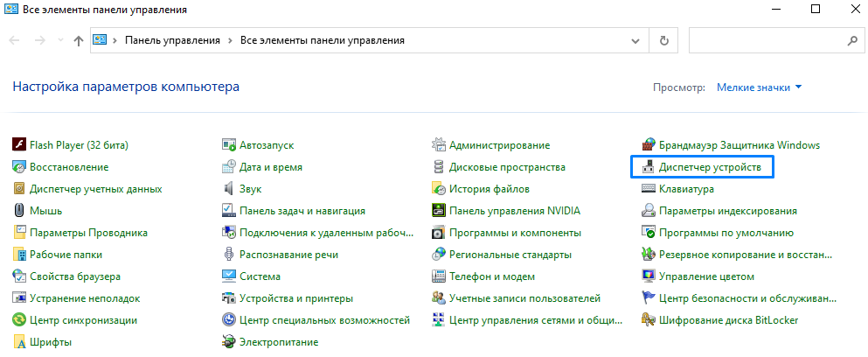Open the Просмотр: Мелкие значки dropdown

(x=759, y=87)
